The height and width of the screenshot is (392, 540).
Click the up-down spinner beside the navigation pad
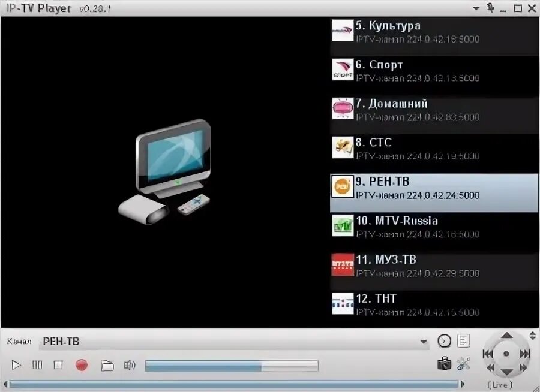533,336
